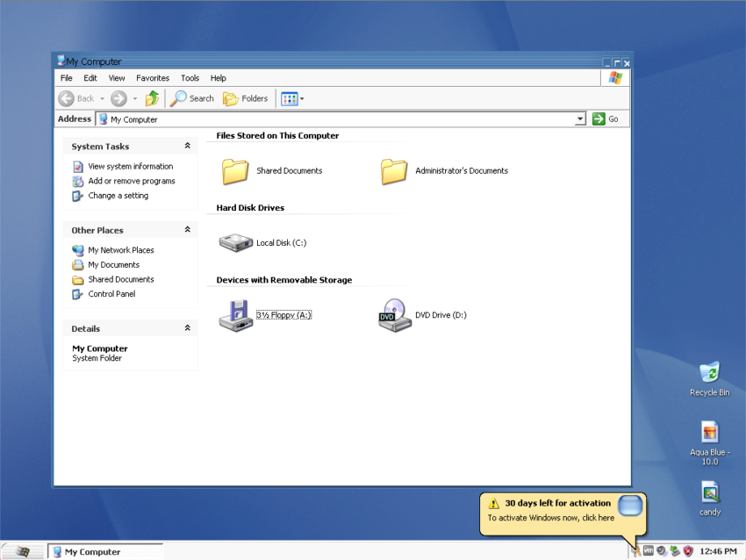Open the Edit menu
Viewport: 746px width, 560px height.
click(90, 78)
